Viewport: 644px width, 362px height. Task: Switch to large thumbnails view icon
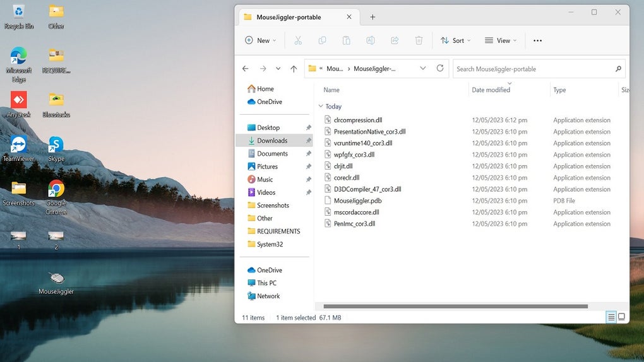click(x=621, y=317)
